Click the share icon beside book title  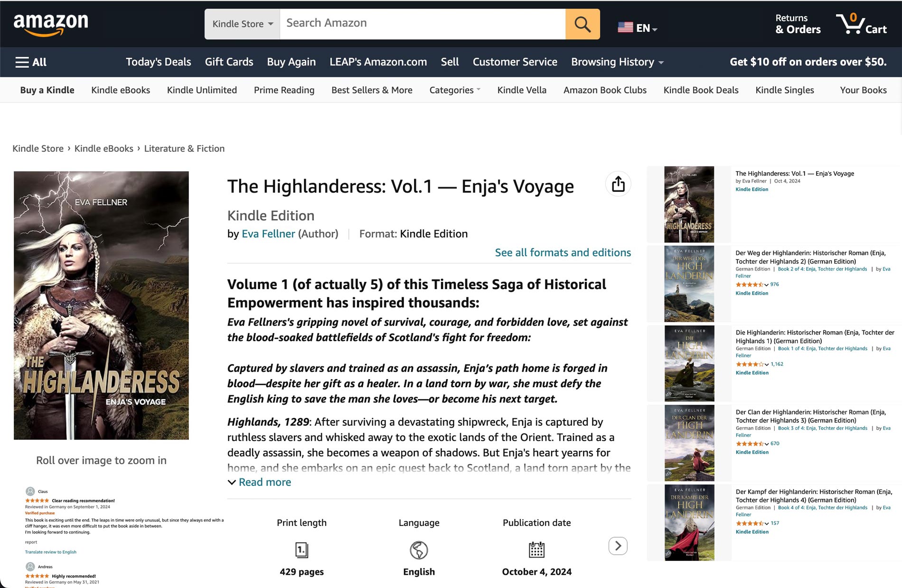pyautogui.click(x=618, y=184)
